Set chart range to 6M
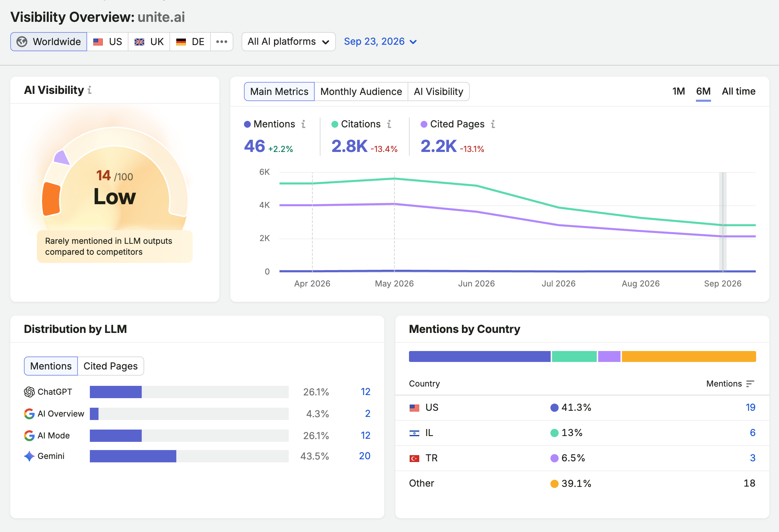 click(703, 91)
